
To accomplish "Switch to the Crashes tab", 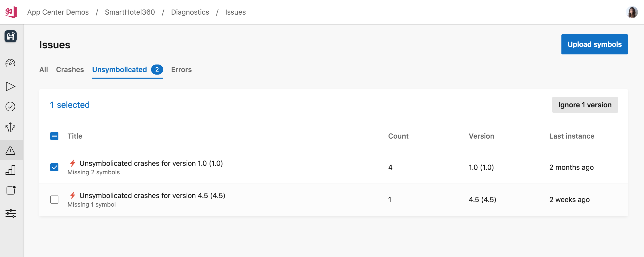I will 70,70.
